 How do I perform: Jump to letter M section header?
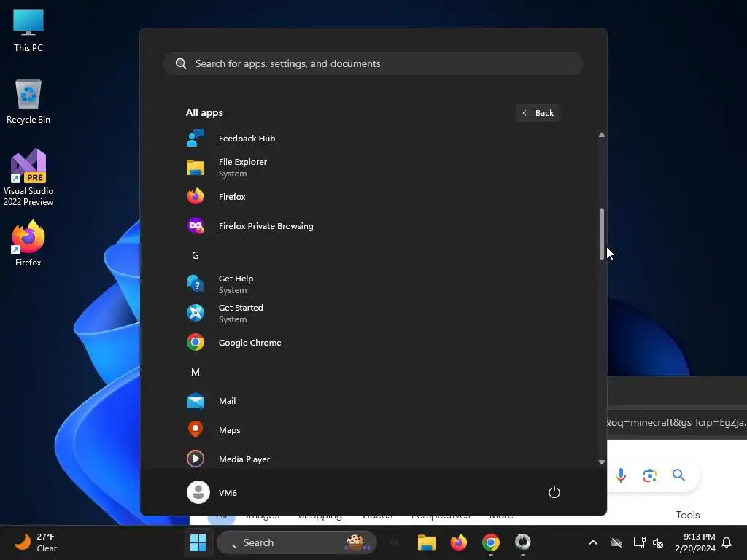click(x=196, y=372)
